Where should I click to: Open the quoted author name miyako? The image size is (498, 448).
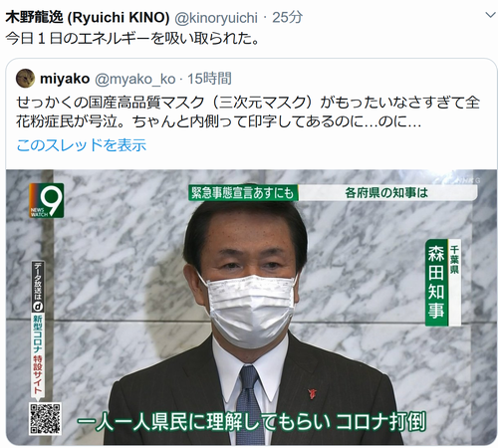point(65,79)
